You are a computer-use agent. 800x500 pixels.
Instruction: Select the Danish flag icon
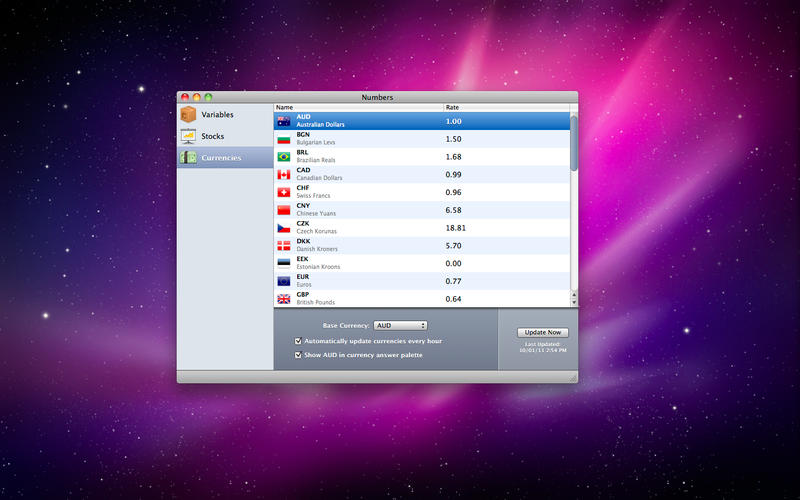pos(284,246)
